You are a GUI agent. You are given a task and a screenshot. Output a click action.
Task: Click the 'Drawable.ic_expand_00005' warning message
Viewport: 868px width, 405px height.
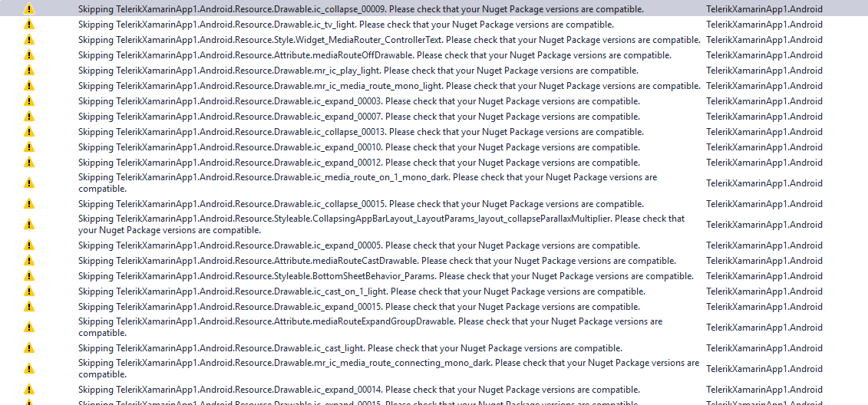click(358, 245)
